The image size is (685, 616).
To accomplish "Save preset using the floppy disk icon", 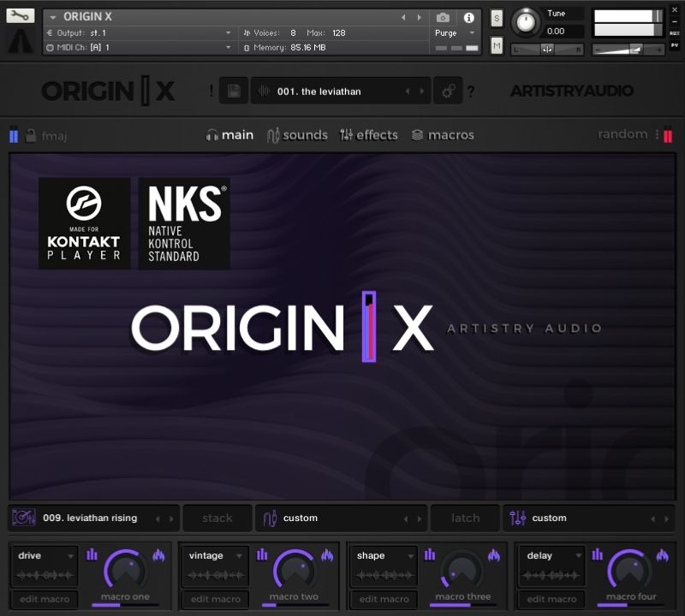I will coord(234,92).
